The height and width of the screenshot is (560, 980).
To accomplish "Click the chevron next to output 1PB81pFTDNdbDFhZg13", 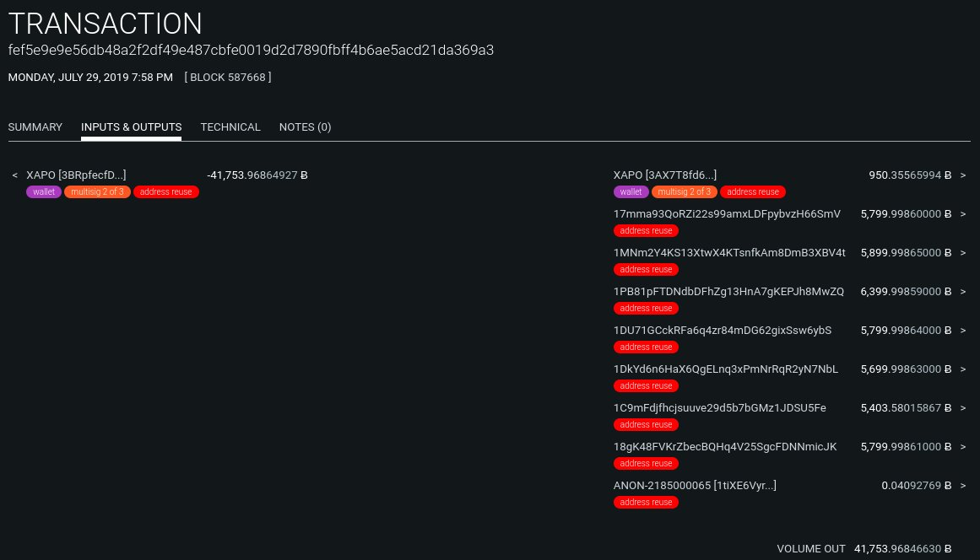I will tap(962, 291).
